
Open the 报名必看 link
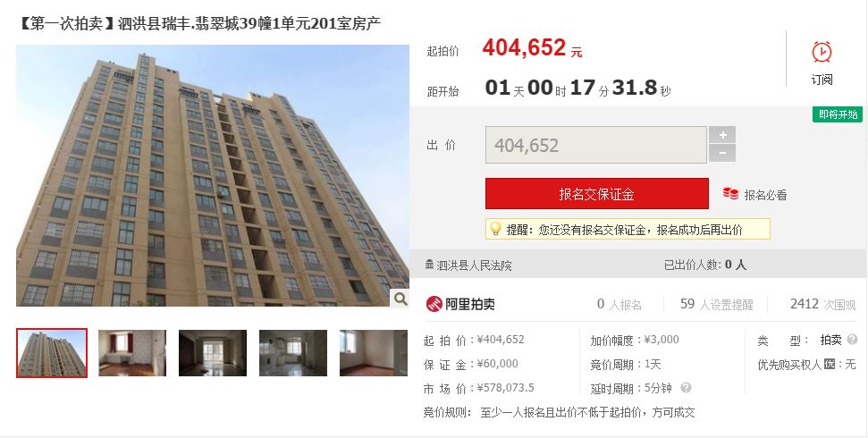(x=765, y=195)
